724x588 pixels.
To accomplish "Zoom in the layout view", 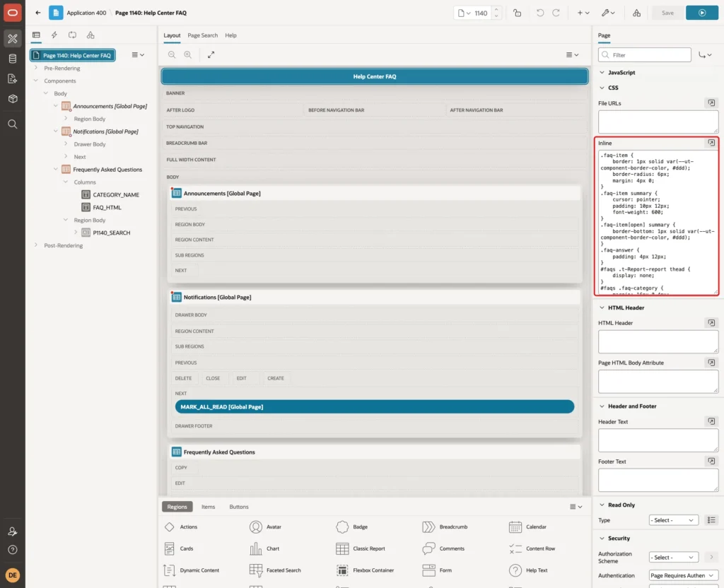I will [x=188, y=55].
